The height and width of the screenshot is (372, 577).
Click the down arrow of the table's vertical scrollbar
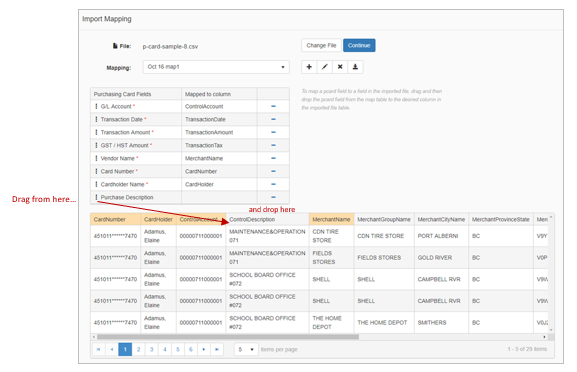pyautogui.click(x=551, y=330)
